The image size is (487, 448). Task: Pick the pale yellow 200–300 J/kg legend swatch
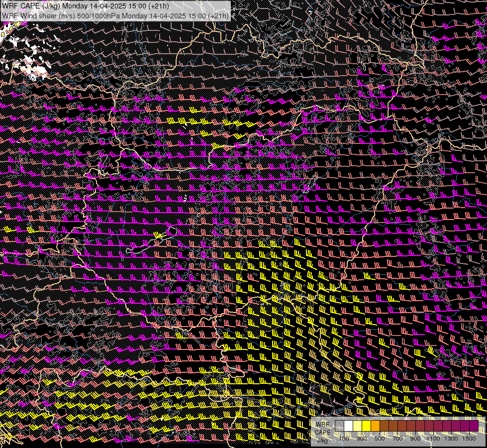[358, 426]
